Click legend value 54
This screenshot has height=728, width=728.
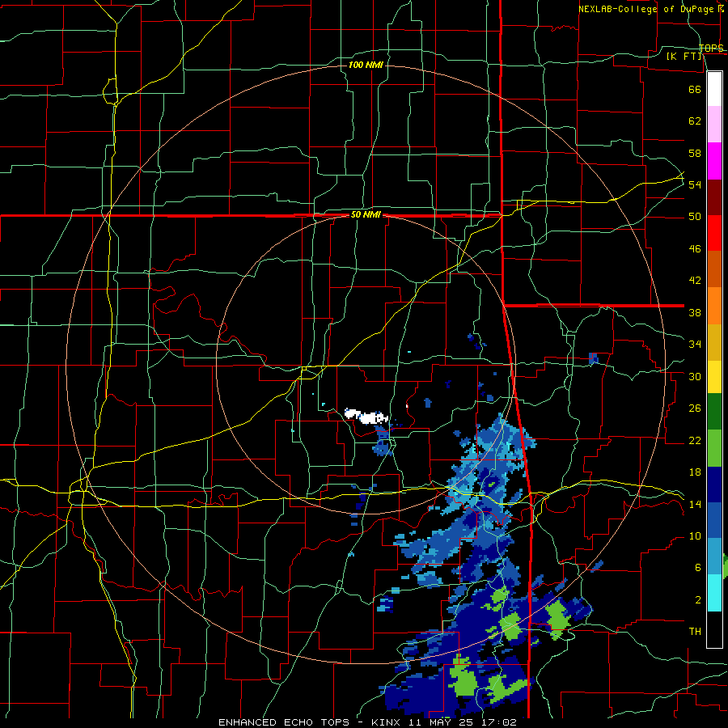[695, 184]
